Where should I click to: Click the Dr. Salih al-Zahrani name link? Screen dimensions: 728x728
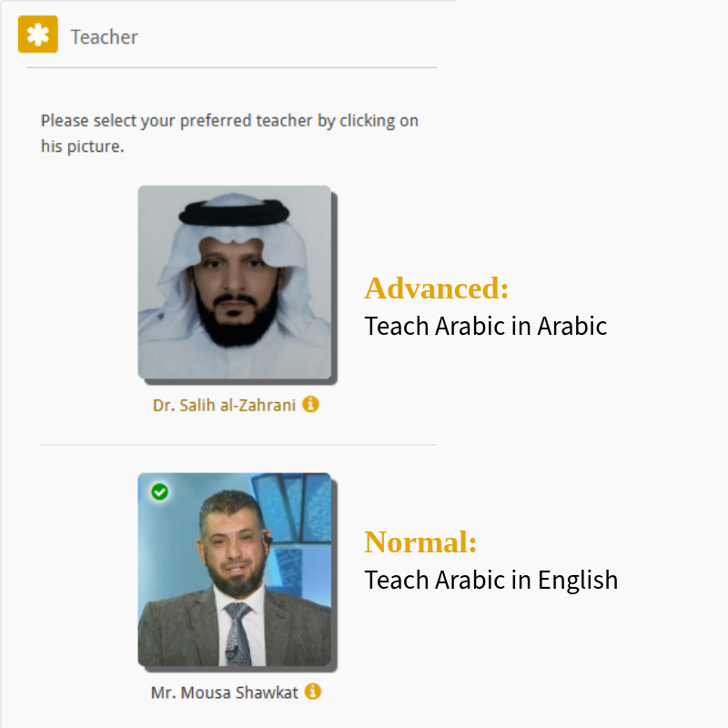pos(224,405)
